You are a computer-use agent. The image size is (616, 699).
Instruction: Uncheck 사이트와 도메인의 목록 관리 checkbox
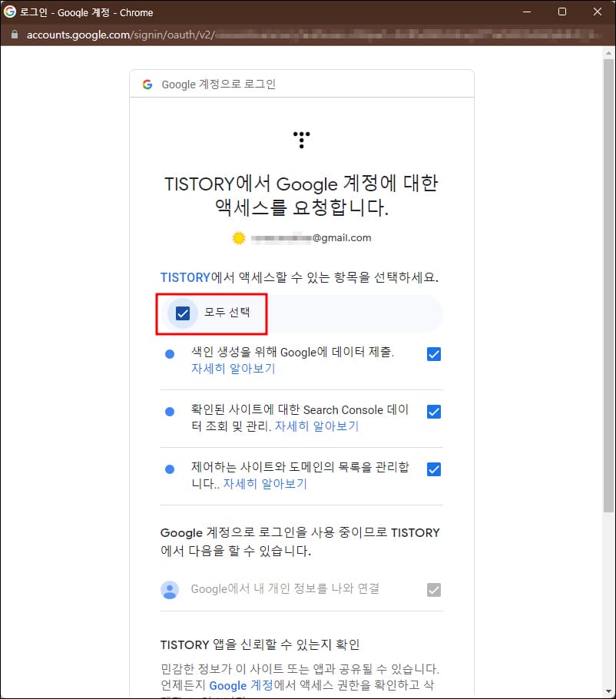[434, 469]
